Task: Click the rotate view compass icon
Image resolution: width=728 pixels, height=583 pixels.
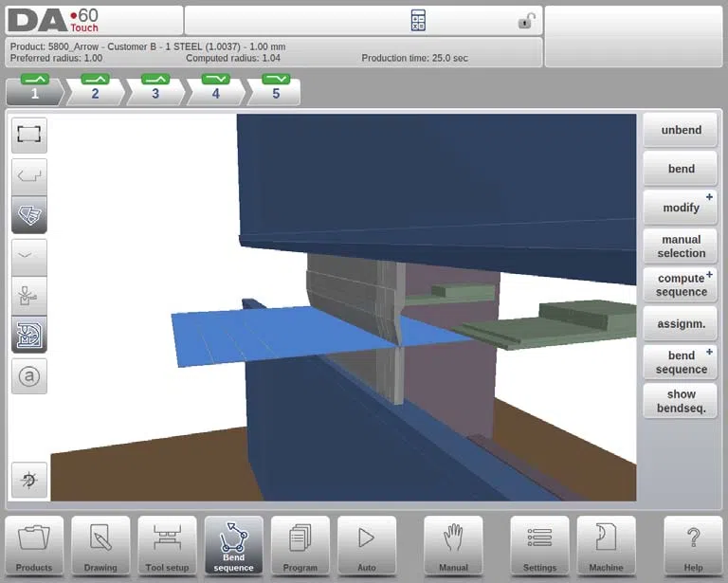Action: pyautogui.click(x=28, y=480)
